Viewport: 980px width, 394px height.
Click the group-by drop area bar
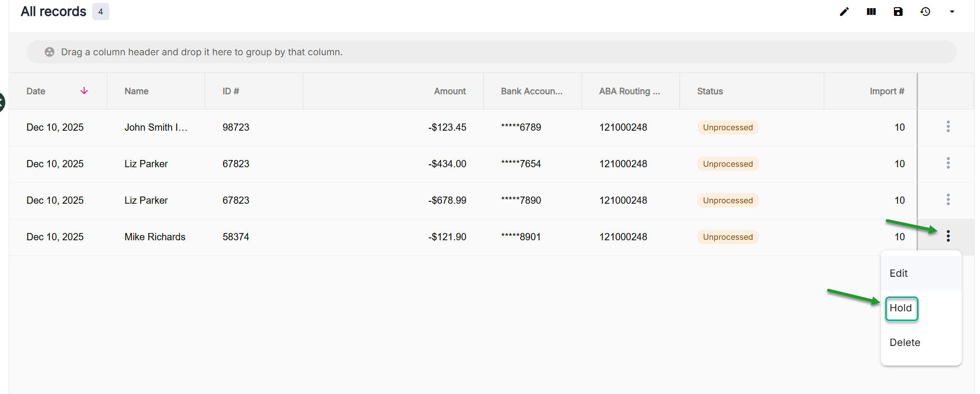(x=490, y=52)
